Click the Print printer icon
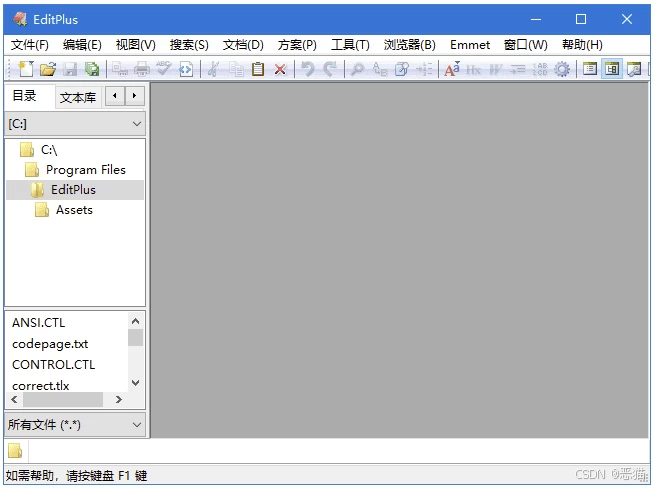The height and width of the screenshot is (488, 653). tap(142, 69)
